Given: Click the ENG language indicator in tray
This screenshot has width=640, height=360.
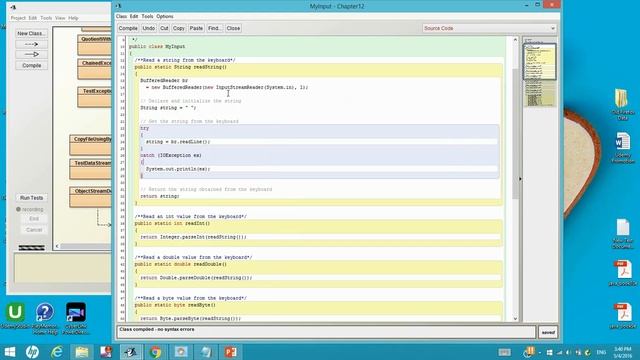Looking at the screenshot, I should (x=601, y=352).
